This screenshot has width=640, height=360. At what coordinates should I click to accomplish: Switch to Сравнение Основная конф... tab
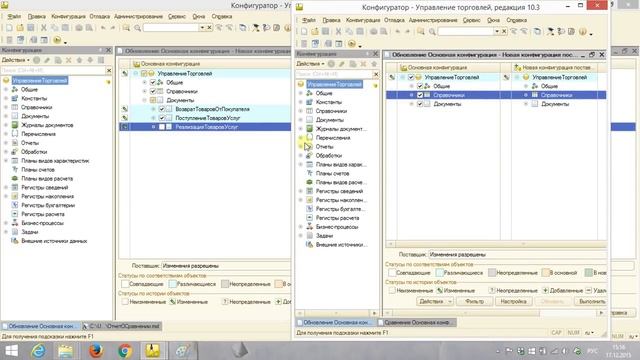(416, 322)
